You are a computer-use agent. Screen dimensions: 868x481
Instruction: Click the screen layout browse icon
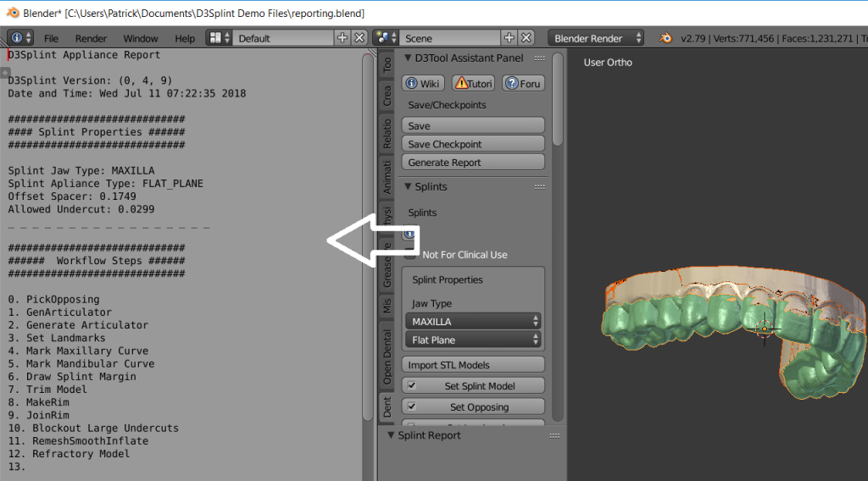point(219,37)
